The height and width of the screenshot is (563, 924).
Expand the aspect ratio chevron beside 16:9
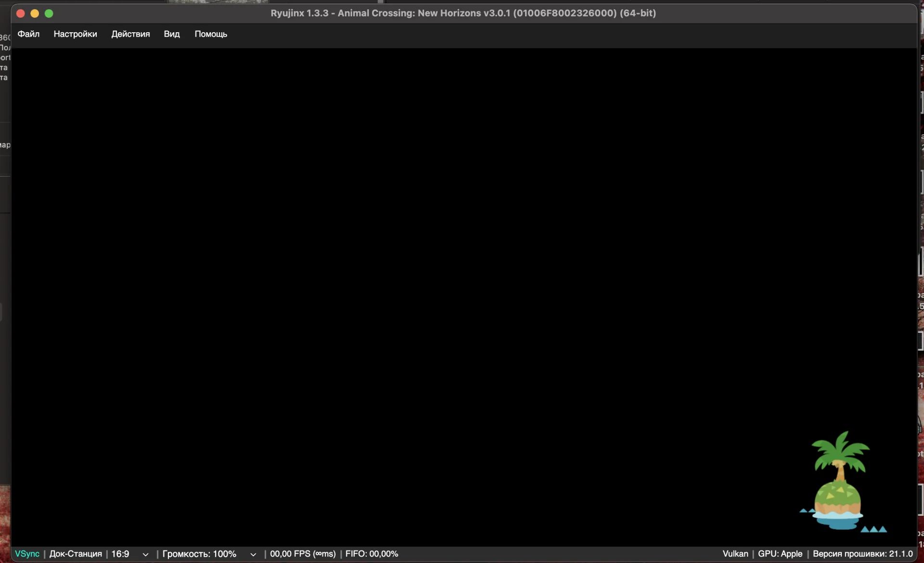coord(145,554)
